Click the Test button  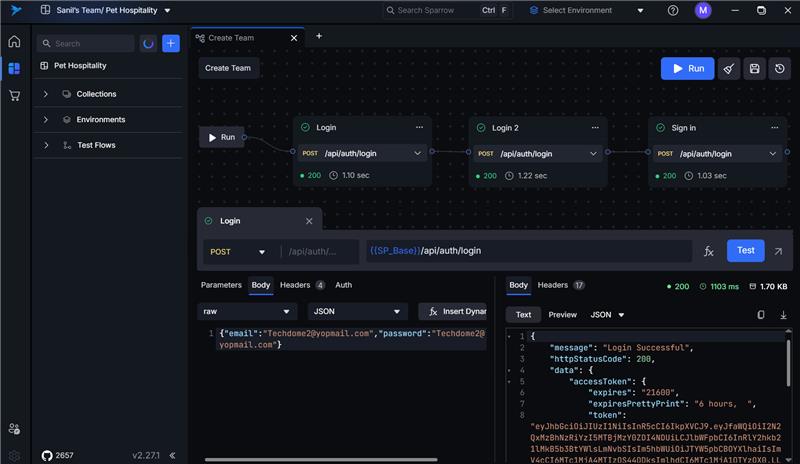745,251
